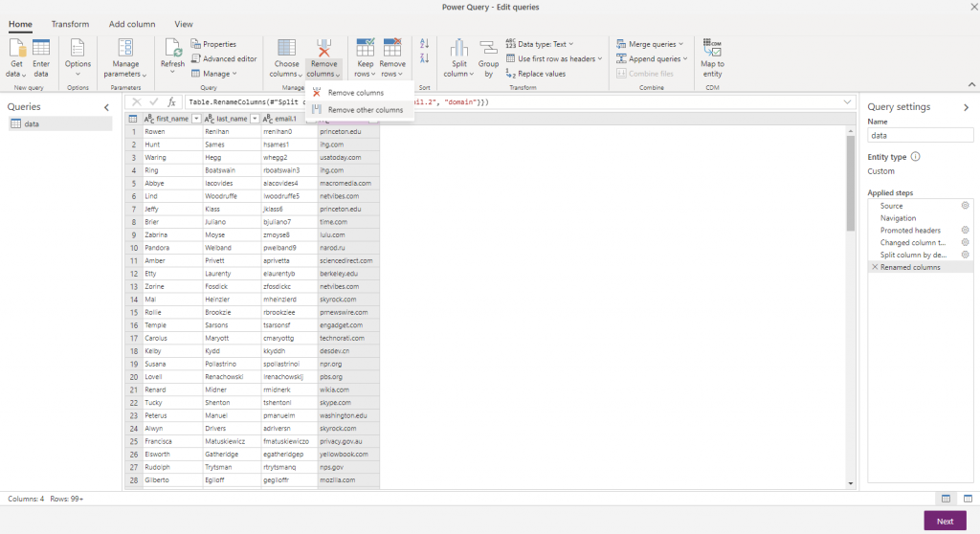Launch the Advanced editor
The height and width of the screenshot is (534, 980).
(224, 58)
